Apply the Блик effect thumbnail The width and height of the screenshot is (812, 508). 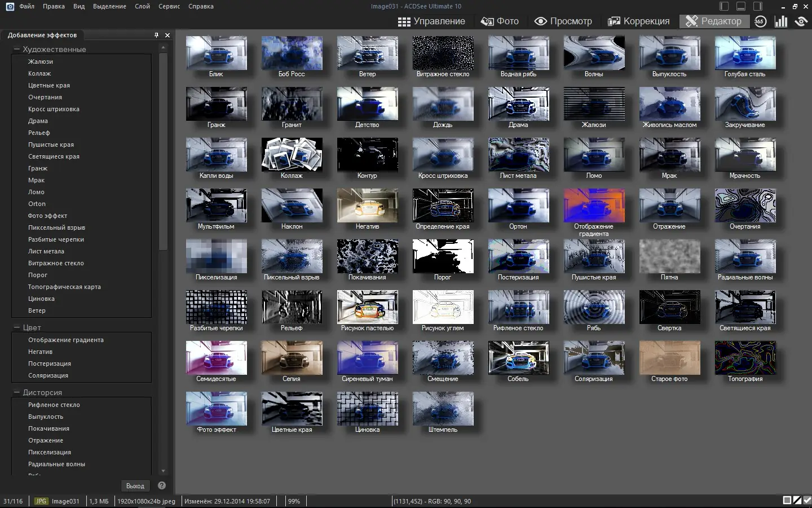[216, 53]
